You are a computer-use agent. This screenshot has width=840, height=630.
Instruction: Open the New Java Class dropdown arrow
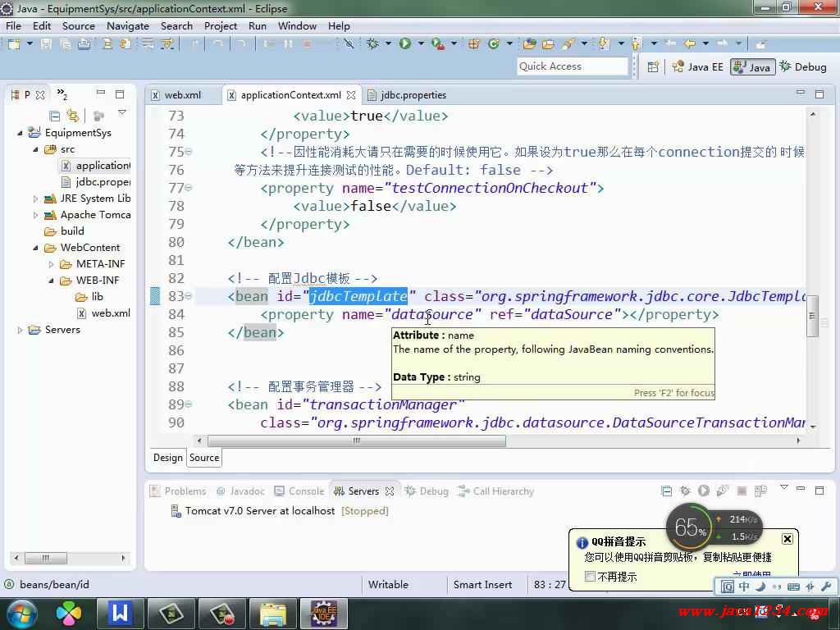tap(509, 43)
